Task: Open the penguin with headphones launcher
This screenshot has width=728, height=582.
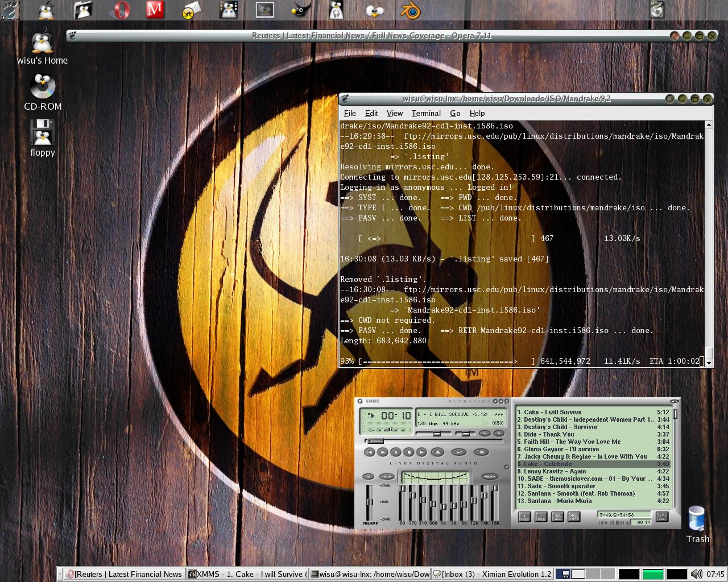Action: click(337, 10)
